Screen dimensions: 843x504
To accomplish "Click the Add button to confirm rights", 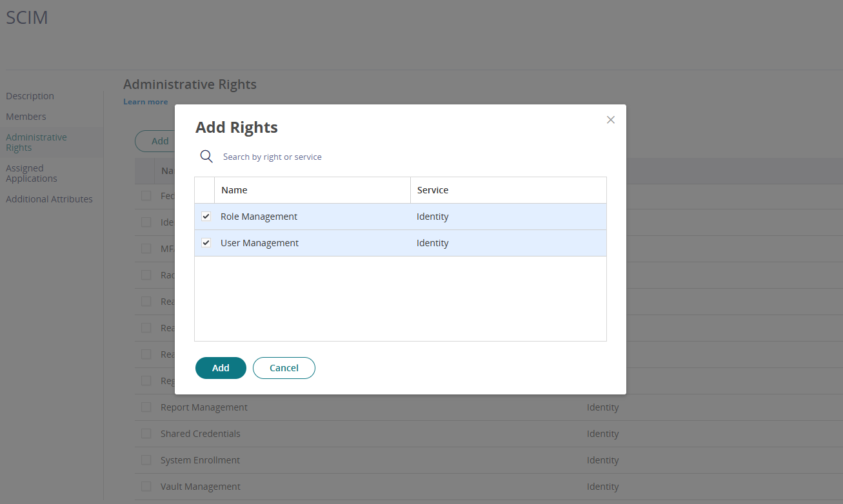I will 221,367.
